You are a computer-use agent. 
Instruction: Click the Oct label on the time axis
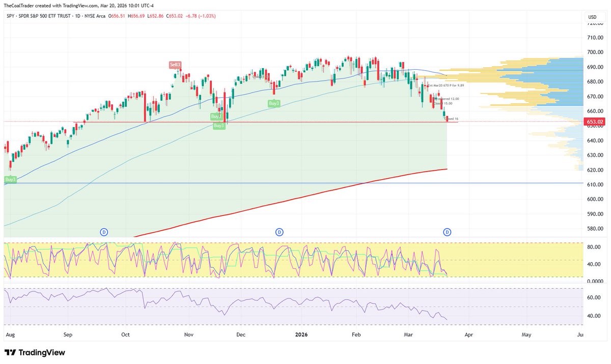pyautogui.click(x=126, y=335)
